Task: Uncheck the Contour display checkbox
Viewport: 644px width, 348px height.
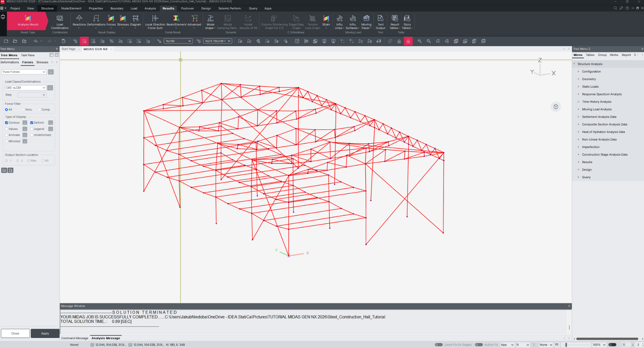Action: coord(7,123)
